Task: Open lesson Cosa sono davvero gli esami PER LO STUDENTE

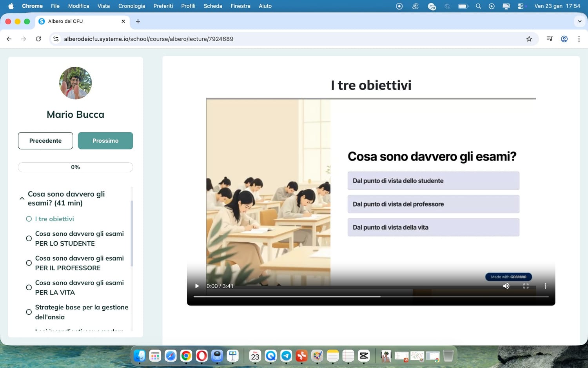Action: click(80, 239)
